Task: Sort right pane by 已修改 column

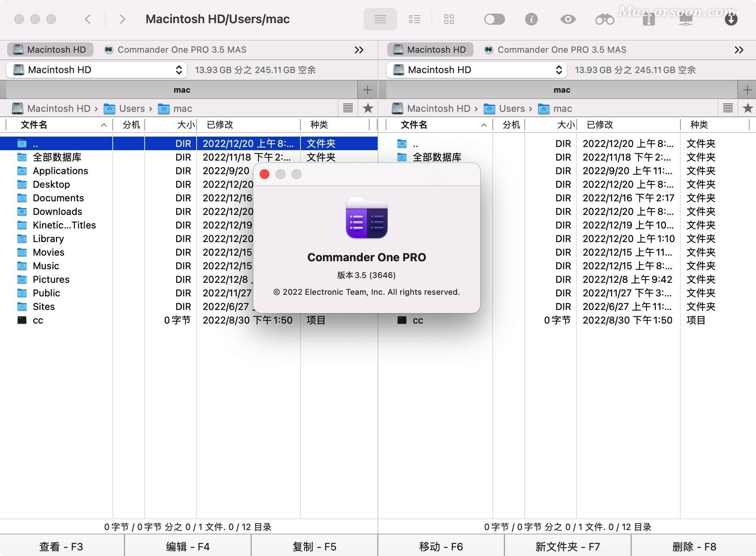Action: point(628,125)
